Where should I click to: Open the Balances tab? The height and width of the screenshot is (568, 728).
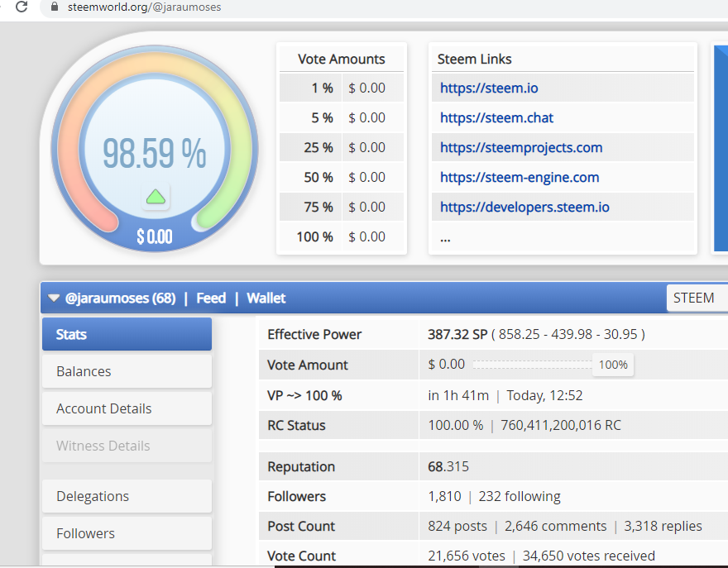coord(127,371)
